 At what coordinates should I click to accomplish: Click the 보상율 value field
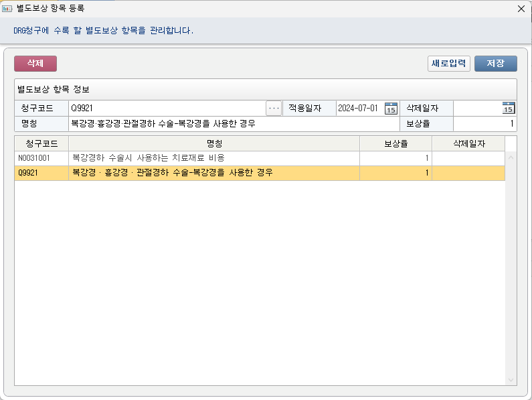pyautogui.click(x=484, y=124)
